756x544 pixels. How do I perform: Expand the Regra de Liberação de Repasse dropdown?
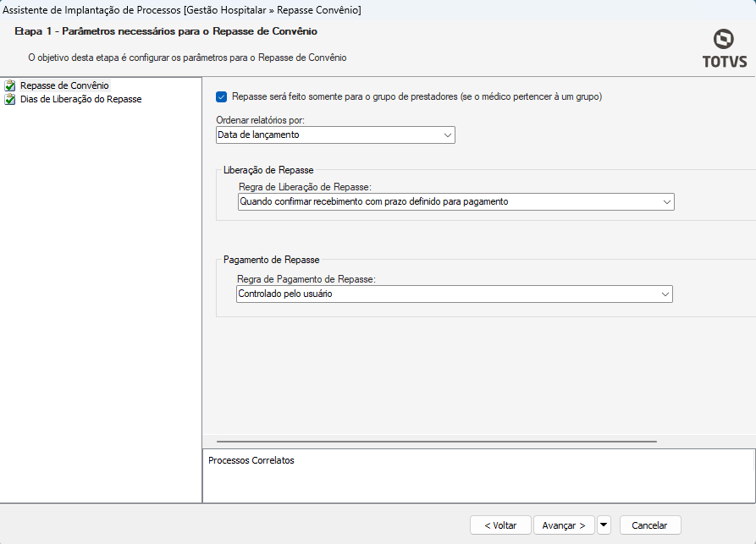[x=666, y=202]
